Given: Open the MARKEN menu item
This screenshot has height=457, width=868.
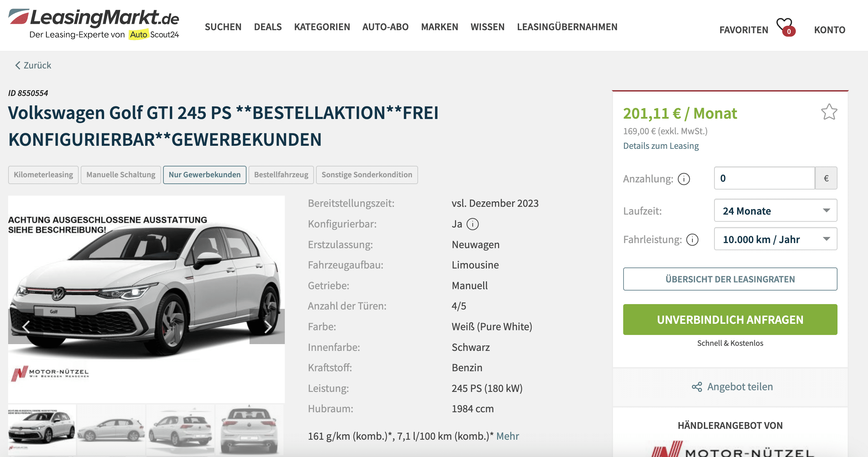Looking at the screenshot, I should 439,27.
